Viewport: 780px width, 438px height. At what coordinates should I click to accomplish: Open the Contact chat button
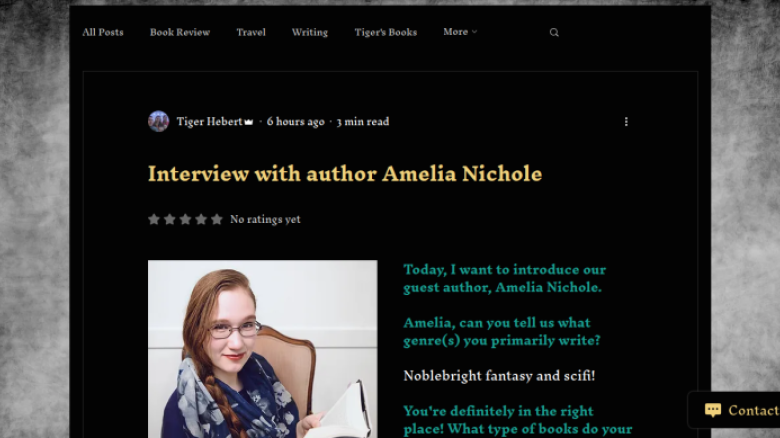click(x=734, y=410)
